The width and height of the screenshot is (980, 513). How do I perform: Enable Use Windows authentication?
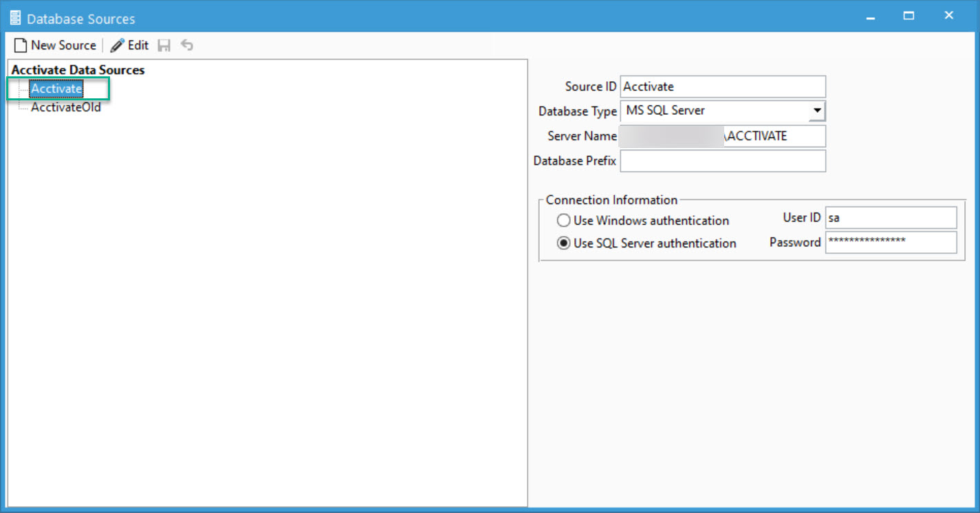(x=564, y=221)
